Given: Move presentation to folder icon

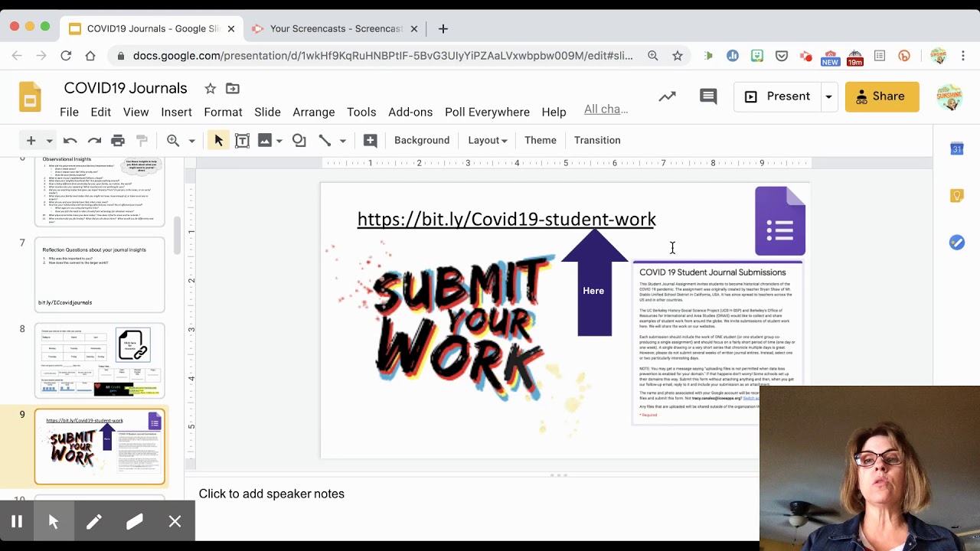Looking at the screenshot, I should (x=233, y=89).
